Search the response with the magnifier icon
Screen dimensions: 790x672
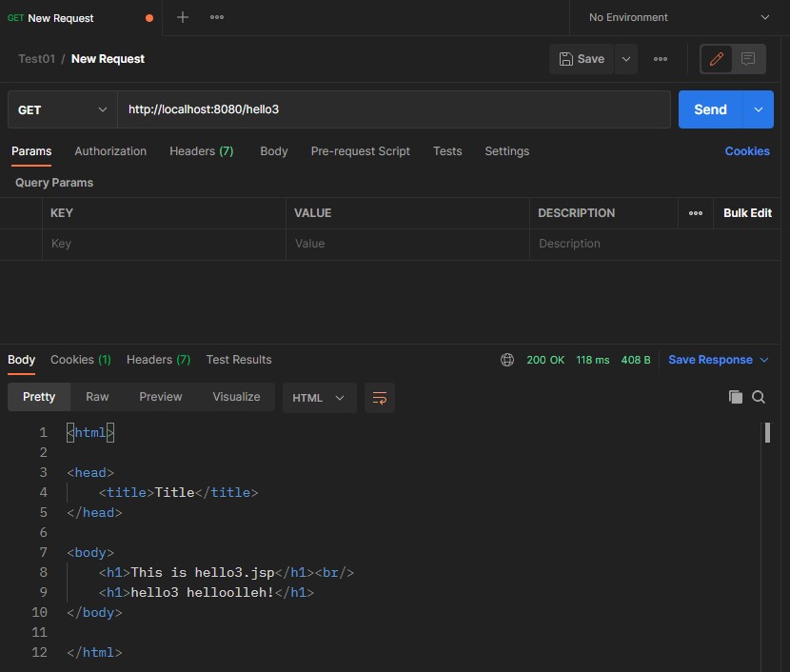(x=759, y=397)
